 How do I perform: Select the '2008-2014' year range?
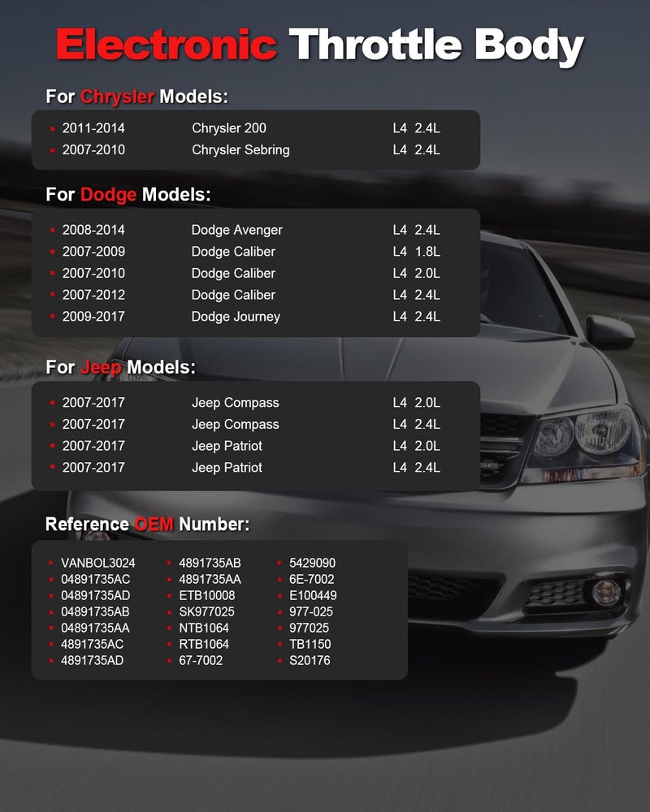coord(93,230)
